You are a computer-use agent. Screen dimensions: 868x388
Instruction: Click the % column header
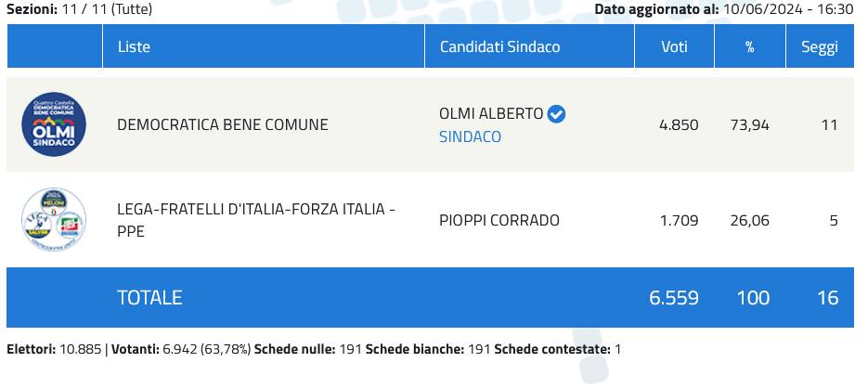(x=749, y=46)
